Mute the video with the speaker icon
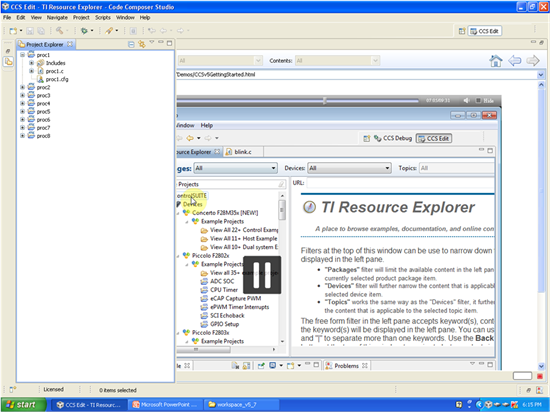550x412 pixels. tap(467, 101)
